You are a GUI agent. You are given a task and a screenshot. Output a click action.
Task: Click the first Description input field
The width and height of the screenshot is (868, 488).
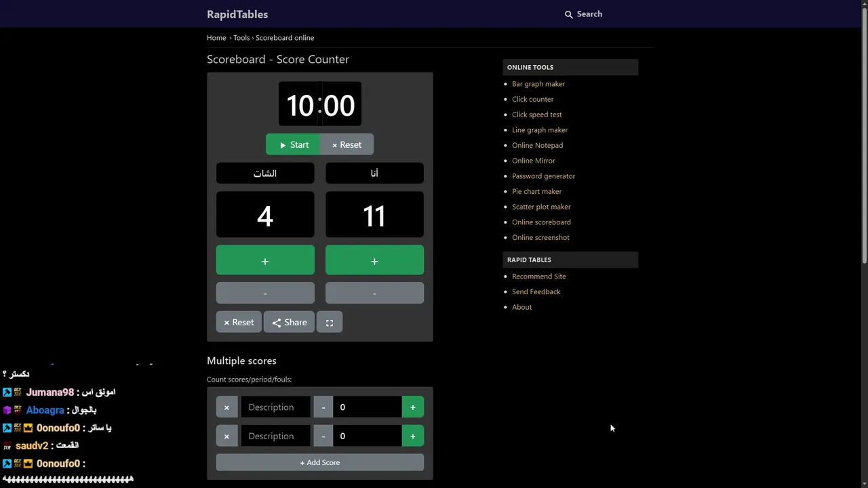276,407
